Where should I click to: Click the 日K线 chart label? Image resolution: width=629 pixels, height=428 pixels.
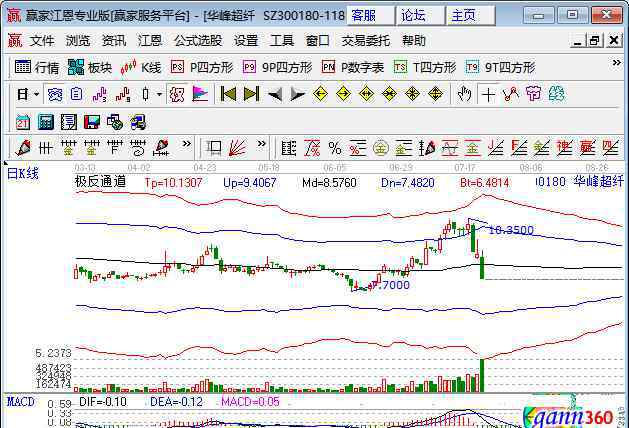23,173
